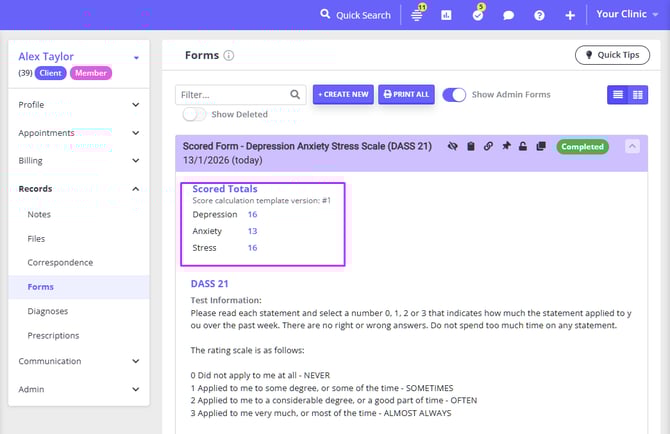Collapse the DASS 21 form with the chevron
This screenshot has height=434, width=670.
point(632,147)
